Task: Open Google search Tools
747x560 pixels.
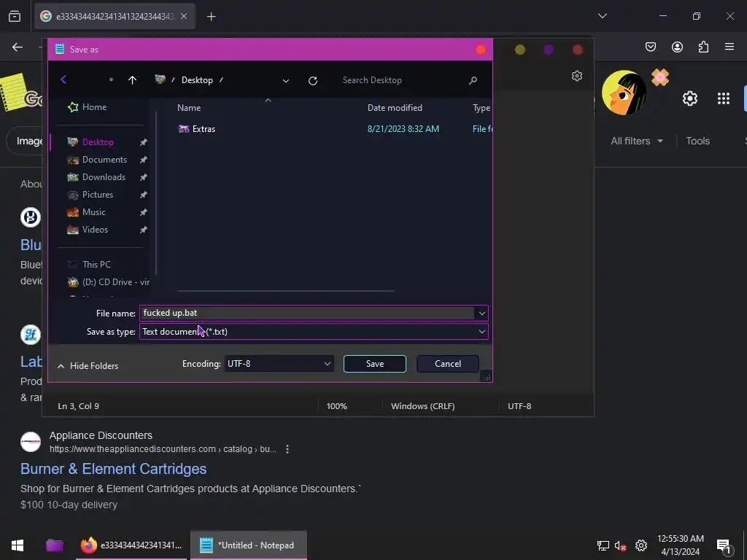Action: (697, 141)
